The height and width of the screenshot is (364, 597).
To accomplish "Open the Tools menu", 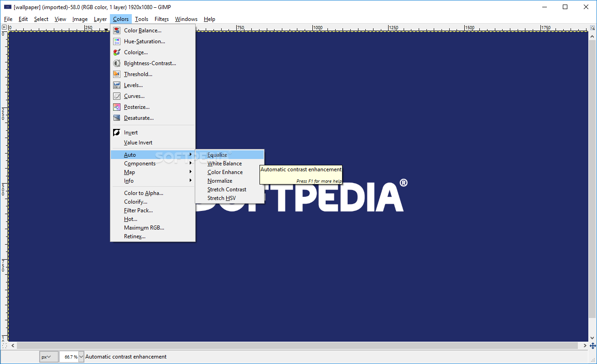I will tap(141, 19).
